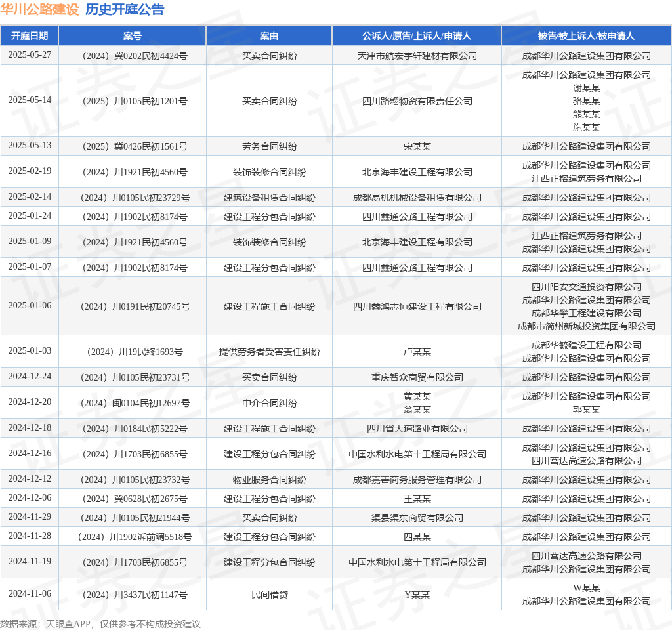672x630 pixels.
Task: Click defendant 熊某某
Action: pyautogui.click(x=586, y=114)
